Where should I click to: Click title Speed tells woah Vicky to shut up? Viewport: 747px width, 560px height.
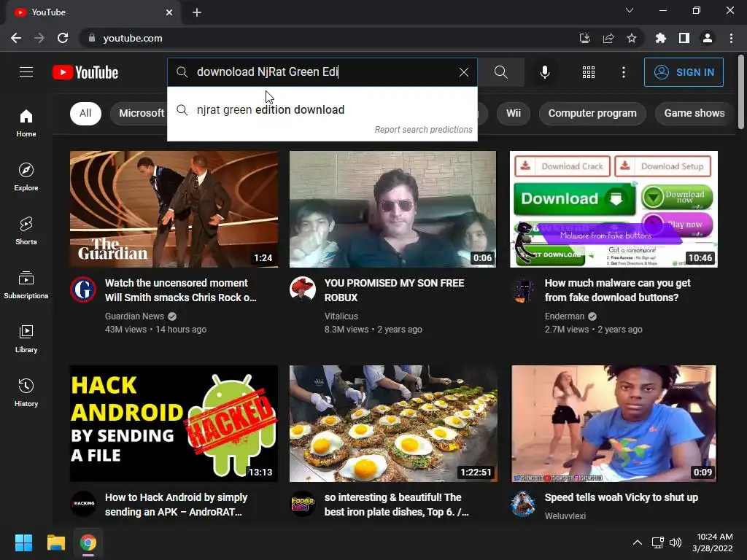click(x=622, y=497)
